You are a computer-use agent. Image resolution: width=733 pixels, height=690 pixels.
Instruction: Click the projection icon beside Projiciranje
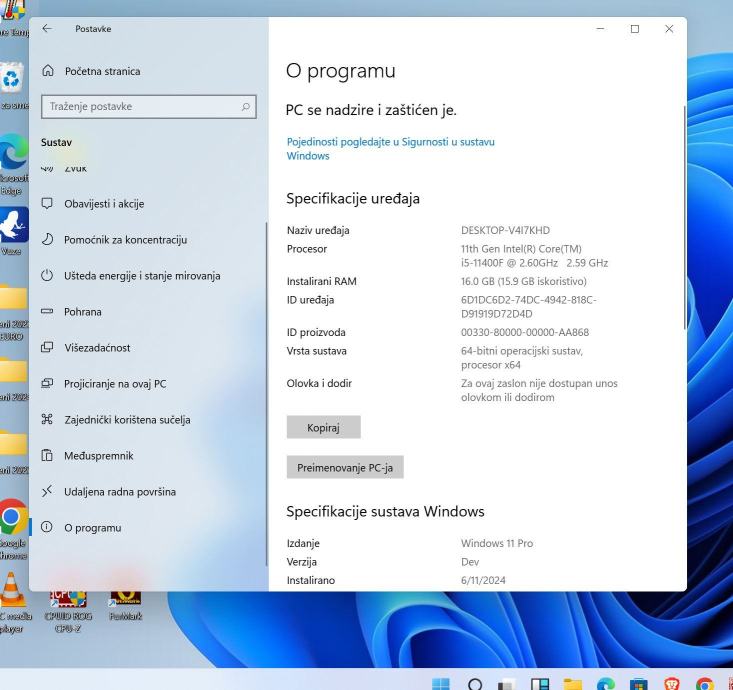pos(47,383)
